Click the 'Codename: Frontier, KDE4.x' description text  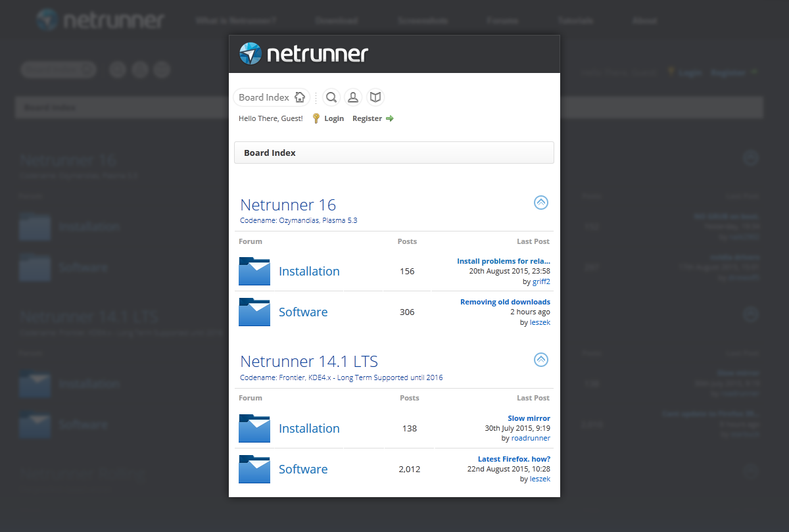tap(341, 377)
